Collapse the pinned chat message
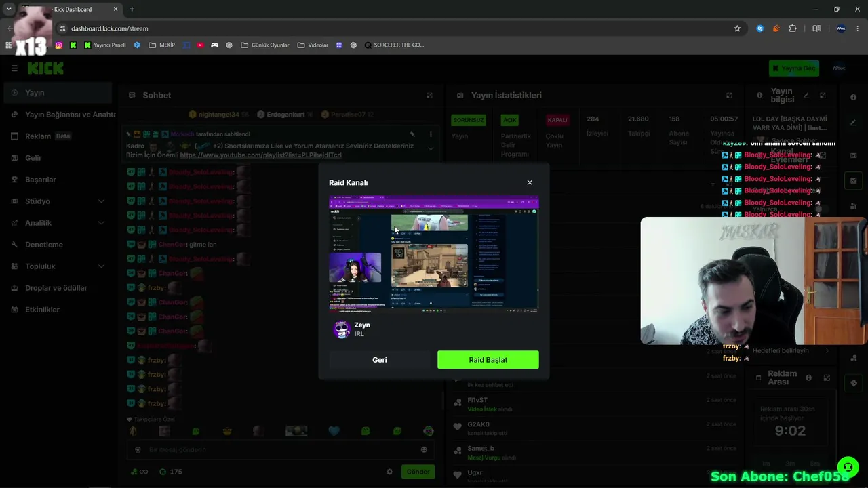The width and height of the screenshot is (868, 488). coord(431,148)
